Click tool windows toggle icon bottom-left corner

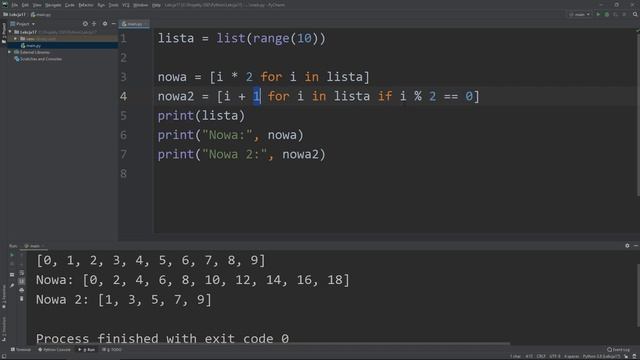pos(3,357)
